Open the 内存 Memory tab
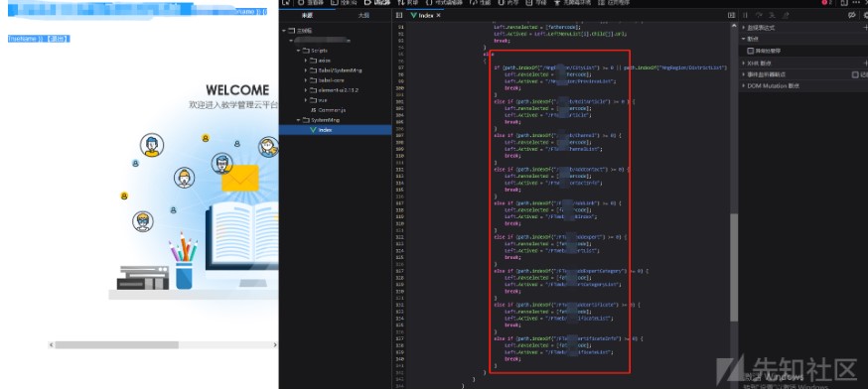 click(x=508, y=3)
